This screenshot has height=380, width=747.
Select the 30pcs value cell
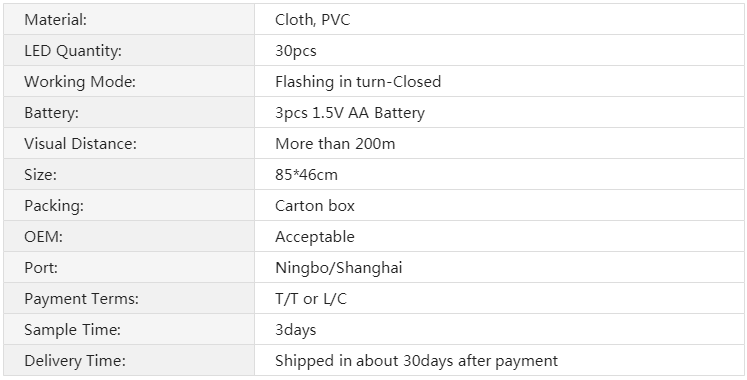(499, 50)
